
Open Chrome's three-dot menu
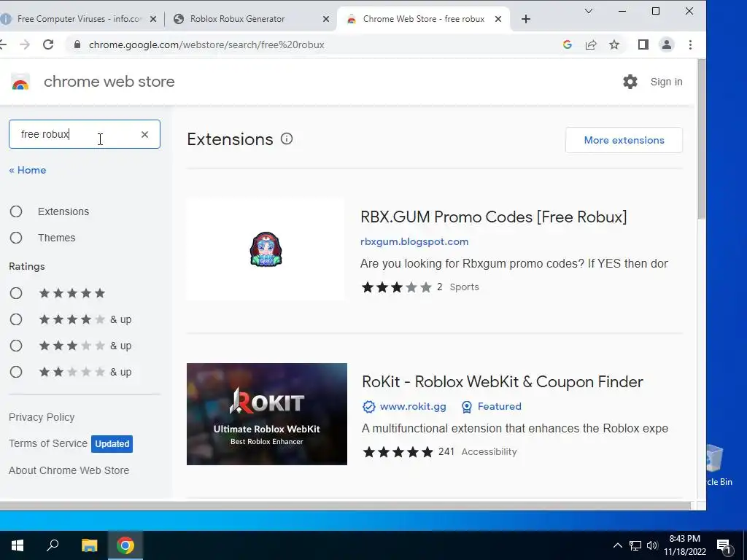click(x=690, y=44)
